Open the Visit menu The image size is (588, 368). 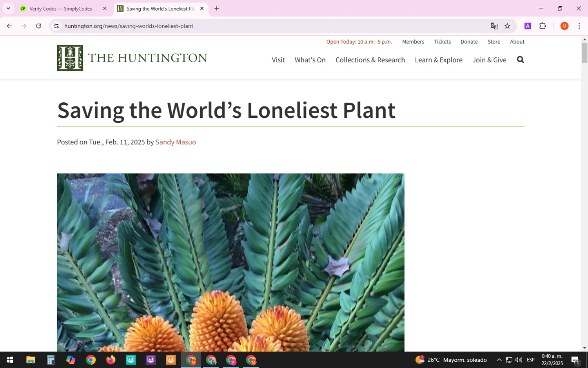click(278, 60)
